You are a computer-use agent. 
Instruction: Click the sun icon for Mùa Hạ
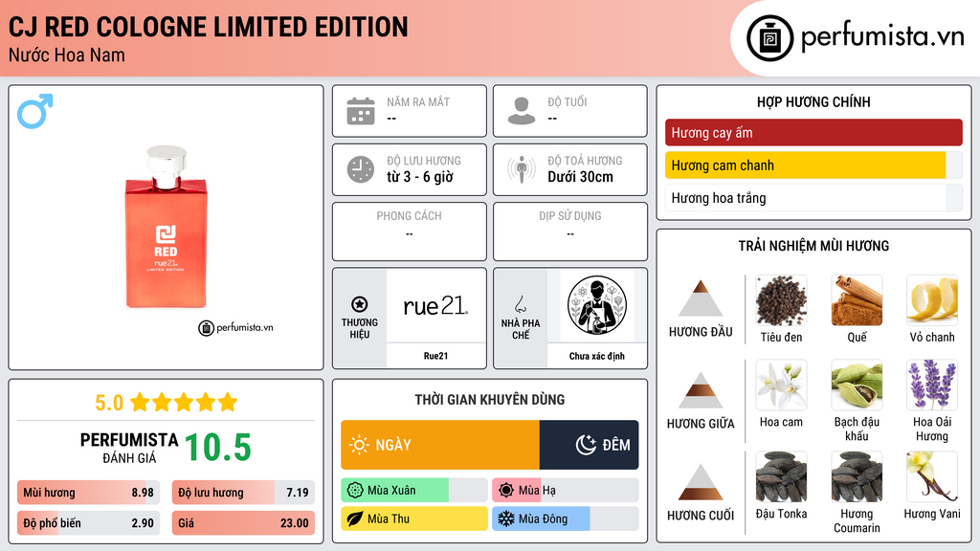click(x=506, y=491)
